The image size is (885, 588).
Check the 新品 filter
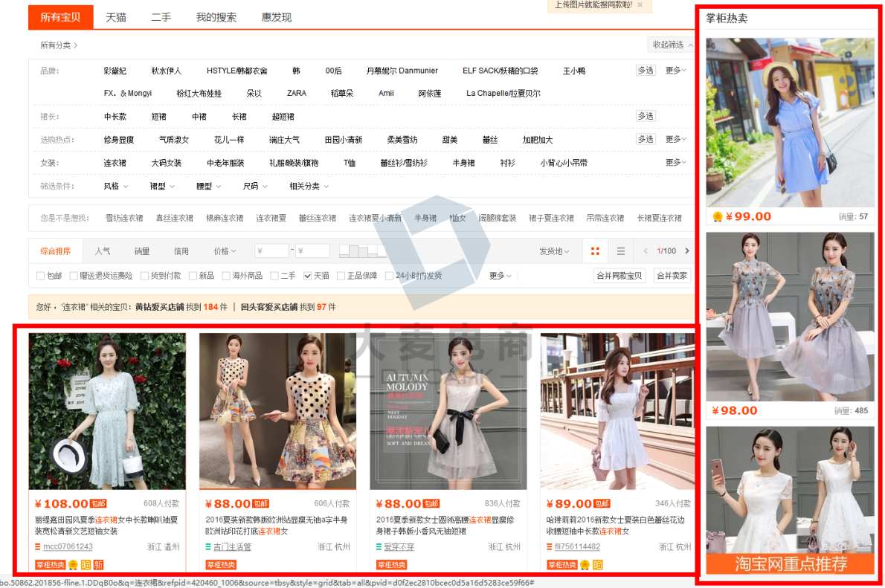pos(193,276)
